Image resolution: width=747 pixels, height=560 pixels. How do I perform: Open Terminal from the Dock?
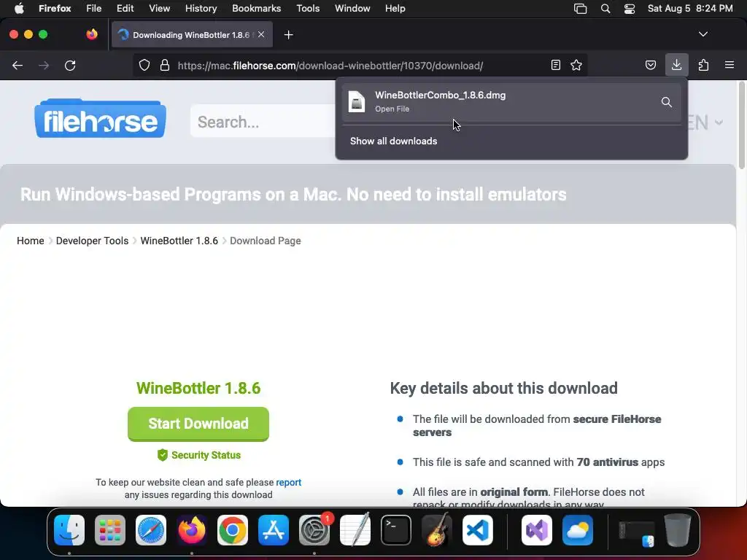(x=396, y=529)
